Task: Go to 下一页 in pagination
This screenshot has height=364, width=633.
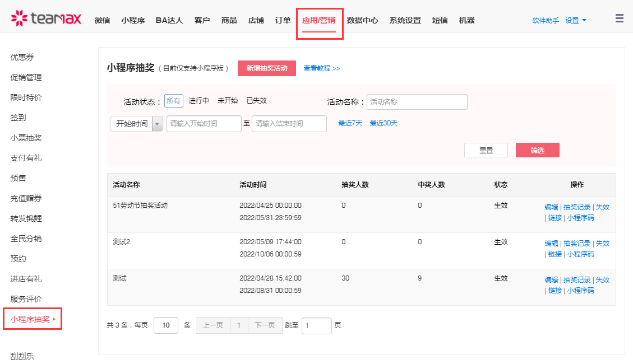Action: [265, 325]
